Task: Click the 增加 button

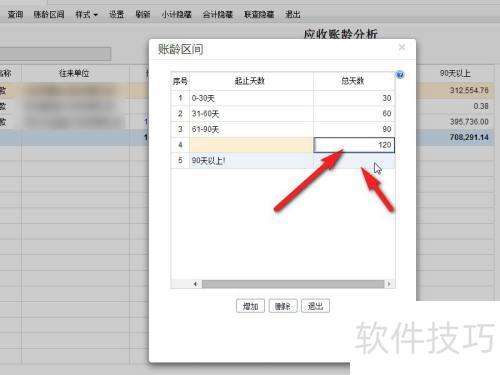Action: [250, 306]
